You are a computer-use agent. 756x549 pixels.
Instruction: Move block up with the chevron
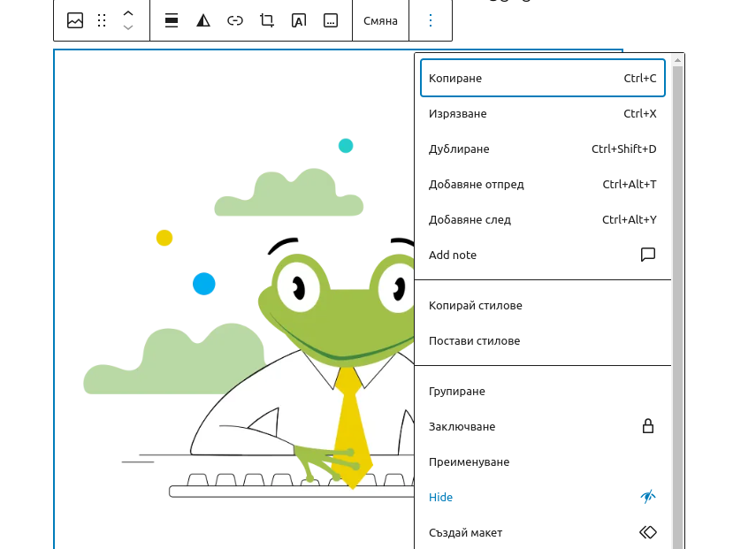tap(128, 13)
